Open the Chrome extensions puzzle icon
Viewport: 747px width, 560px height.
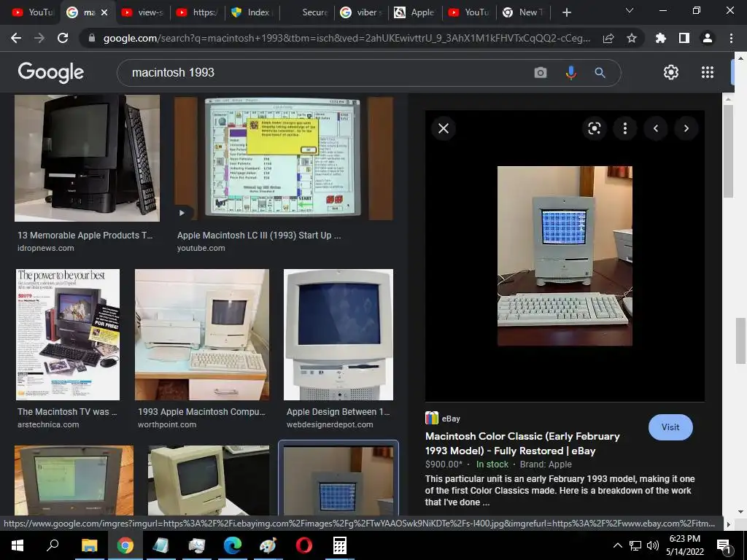[x=661, y=38]
